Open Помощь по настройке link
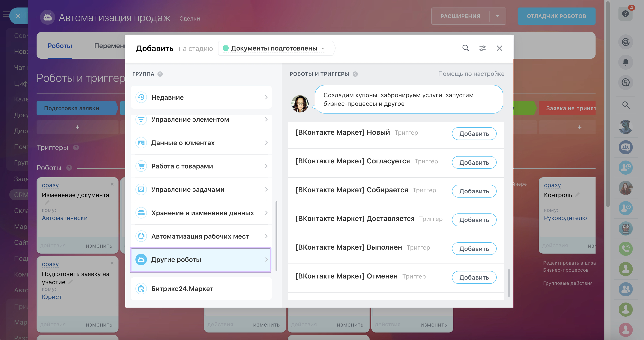 click(x=471, y=74)
